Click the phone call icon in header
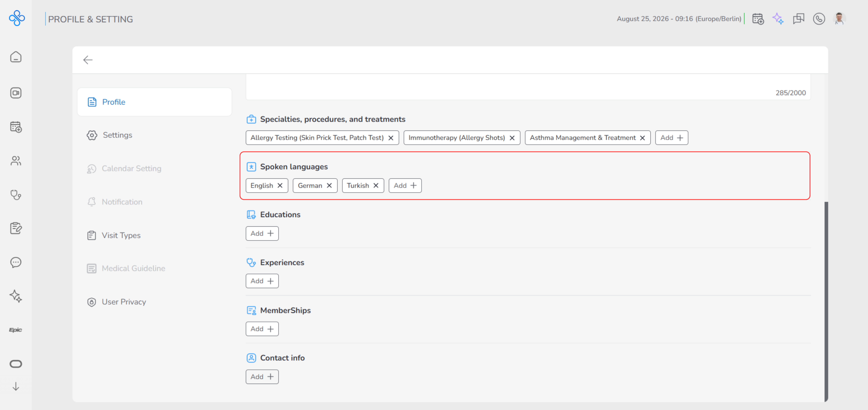The height and width of the screenshot is (410, 868). click(x=819, y=19)
